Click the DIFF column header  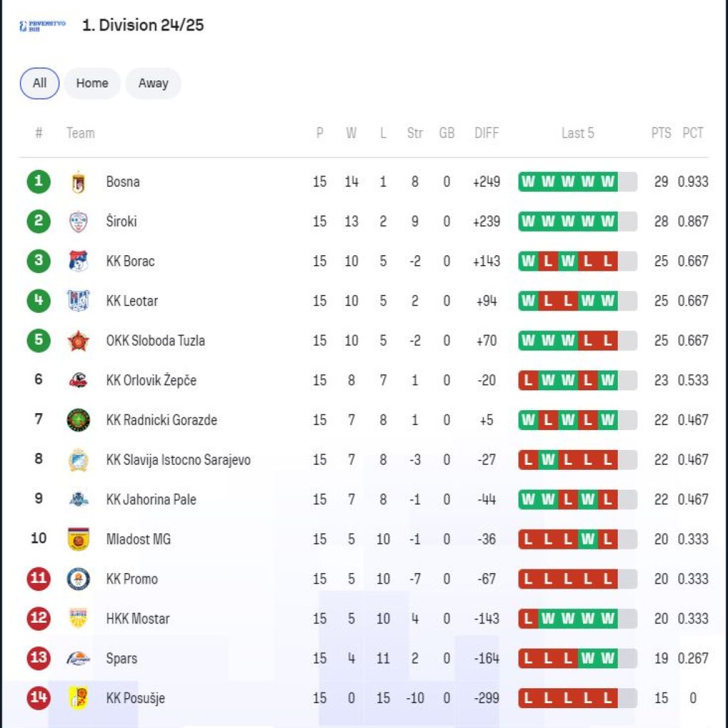coord(486,133)
